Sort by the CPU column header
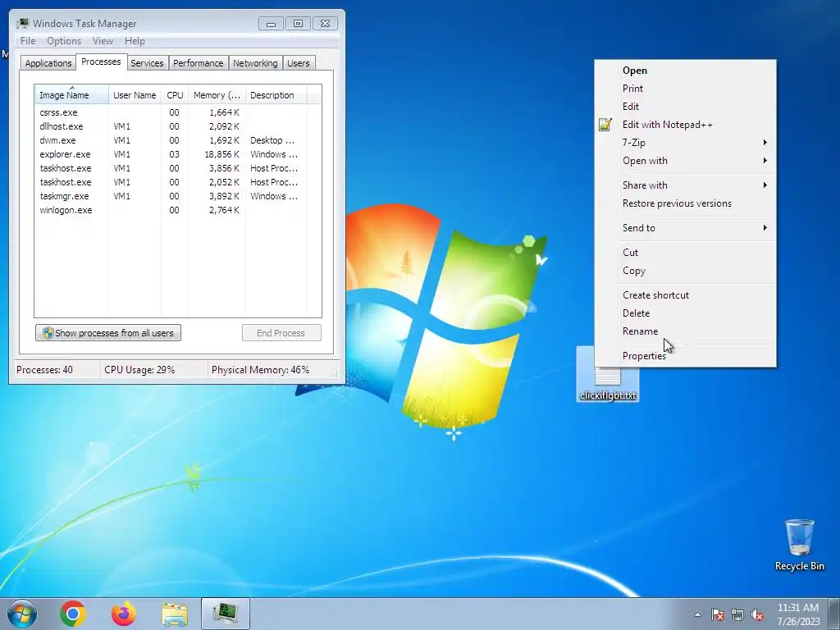This screenshot has height=630, width=840. [x=175, y=95]
